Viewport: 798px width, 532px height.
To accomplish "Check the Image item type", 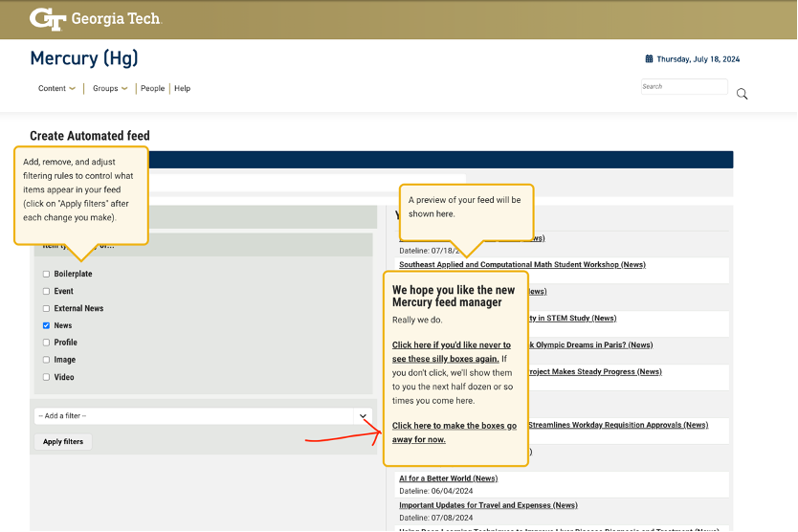I will pos(46,360).
